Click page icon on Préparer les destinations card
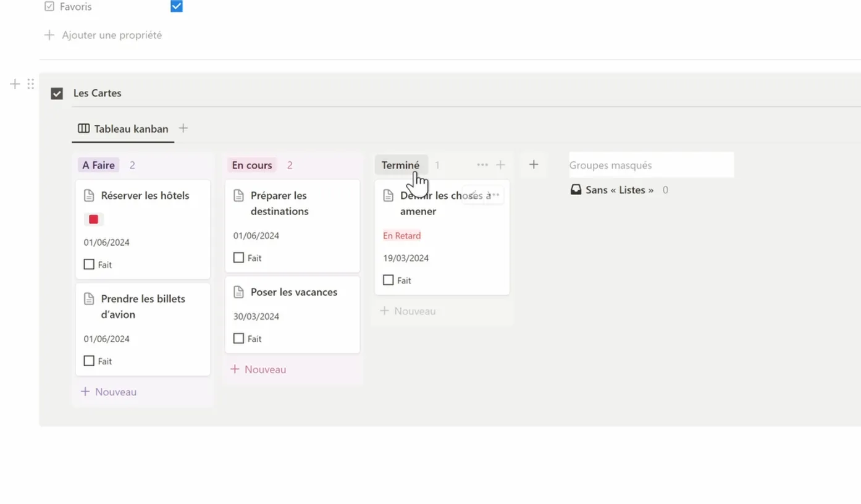This screenshot has height=504, width=861. tap(238, 196)
